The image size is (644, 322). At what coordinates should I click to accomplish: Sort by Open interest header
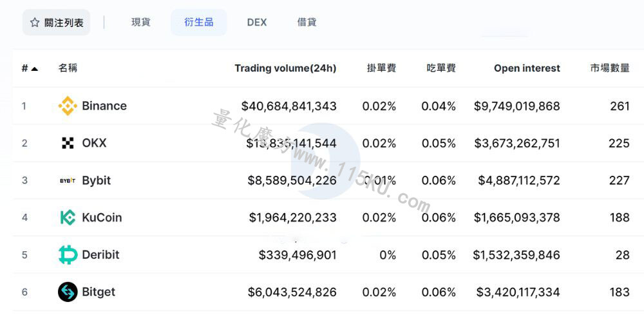coord(527,68)
